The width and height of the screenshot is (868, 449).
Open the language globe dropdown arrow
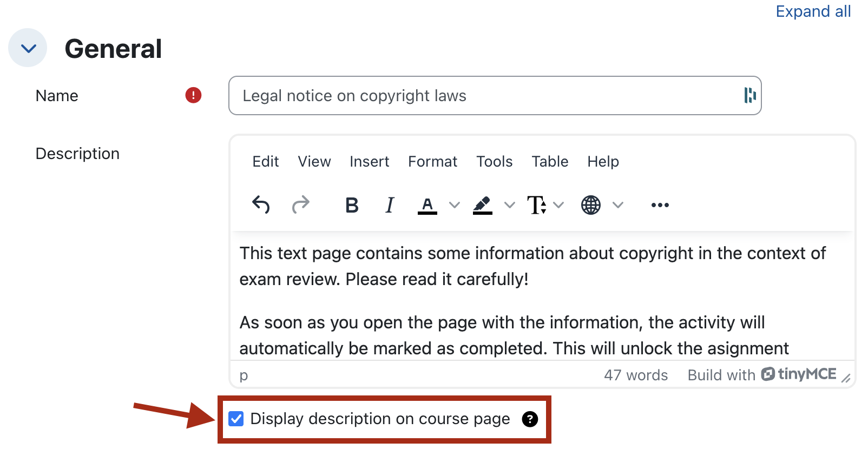click(x=618, y=205)
